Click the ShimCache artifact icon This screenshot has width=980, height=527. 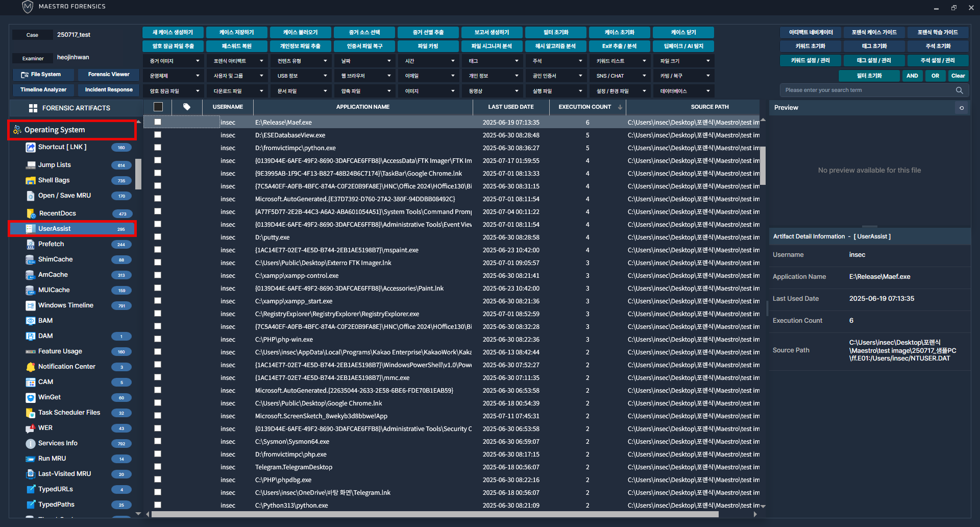(x=31, y=259)
